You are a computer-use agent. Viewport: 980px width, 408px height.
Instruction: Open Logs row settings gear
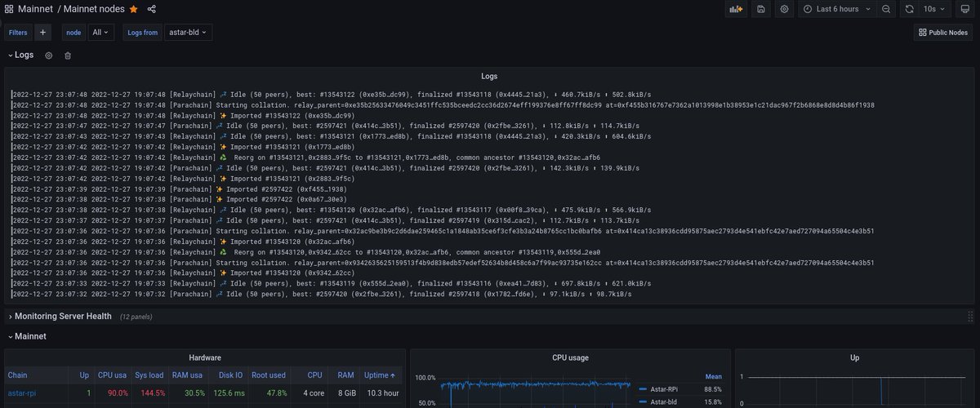pos(48,55)
